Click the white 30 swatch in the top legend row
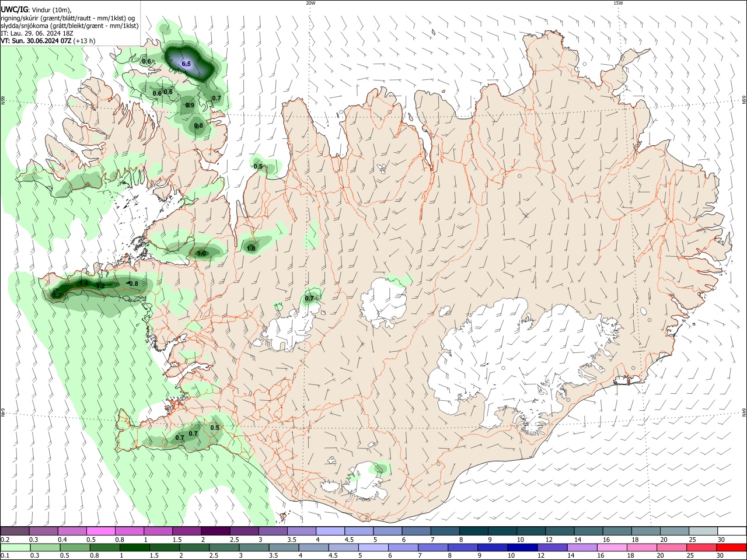Viewport: 747px width, 560px height. point(731,531)
